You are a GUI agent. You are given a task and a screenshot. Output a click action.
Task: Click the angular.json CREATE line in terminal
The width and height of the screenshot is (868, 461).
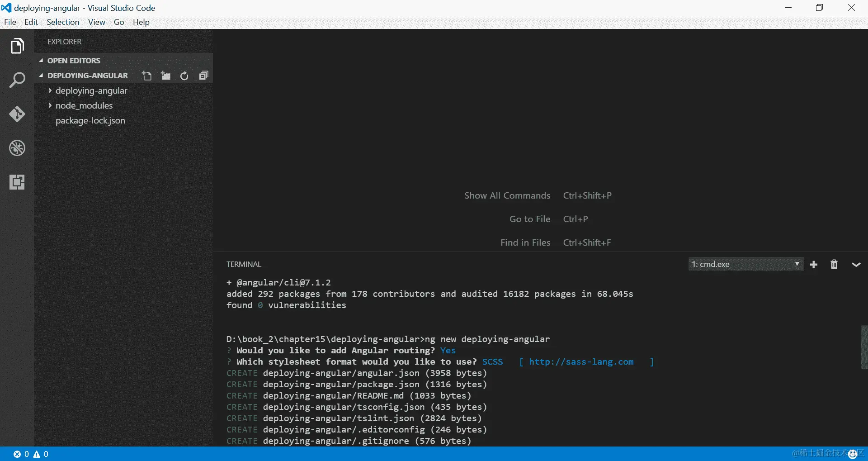pos(357,373)
